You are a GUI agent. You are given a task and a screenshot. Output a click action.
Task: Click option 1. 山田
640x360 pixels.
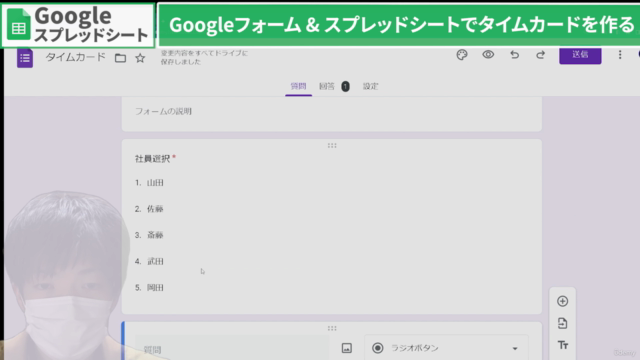tap(149, 183)
